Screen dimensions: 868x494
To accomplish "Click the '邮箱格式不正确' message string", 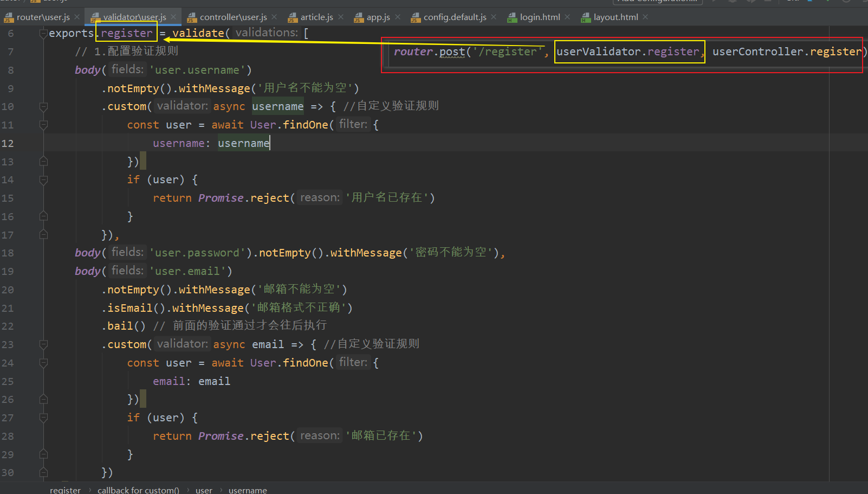I will pyautogui.click(x=299, y=309).
